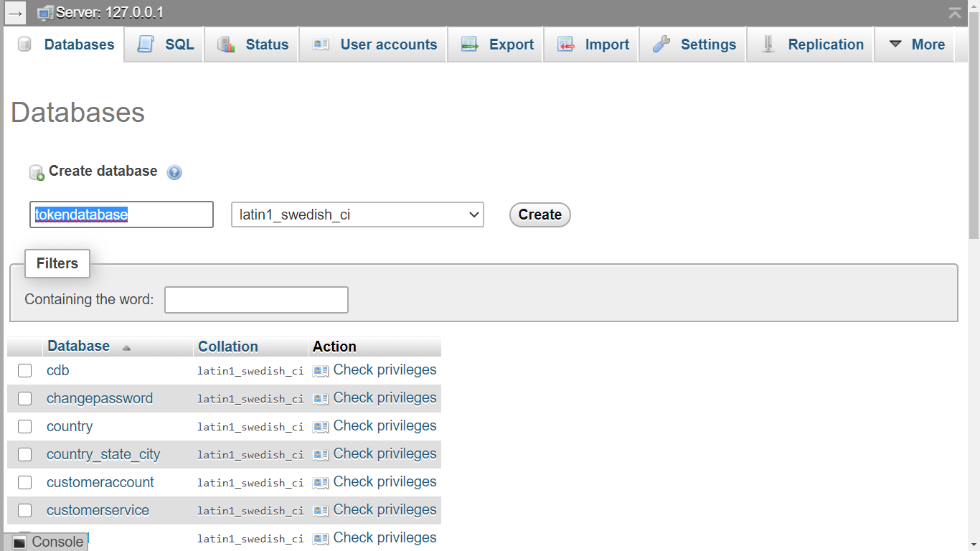Sort by the Database column header
This screenshot has width=980, height=551.
(x=79, y=347)
